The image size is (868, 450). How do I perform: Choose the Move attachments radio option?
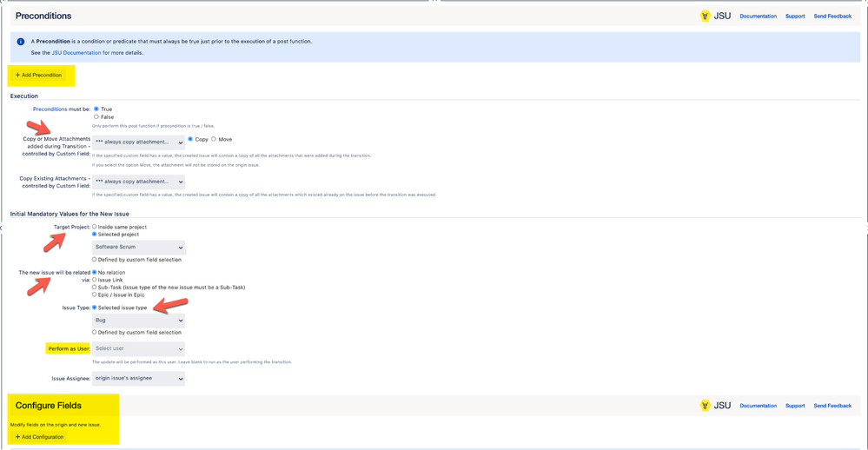pos(214,139)
